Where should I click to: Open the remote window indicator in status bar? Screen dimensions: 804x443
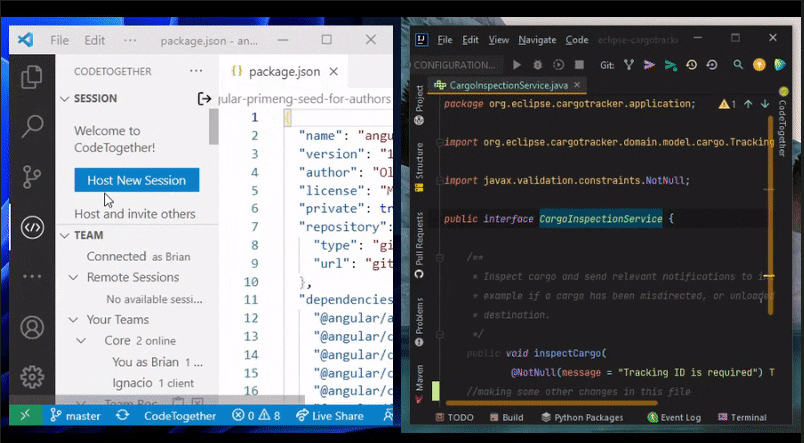click(x=25, y=415)
